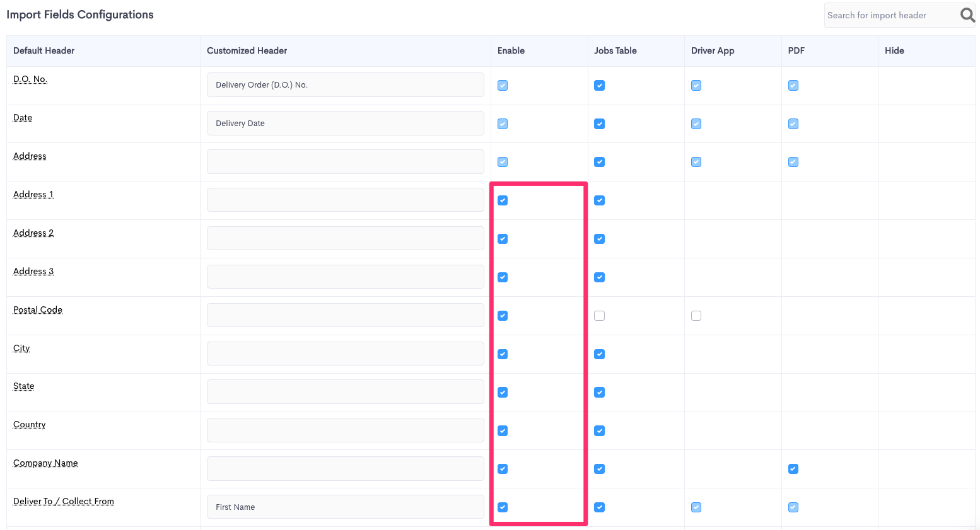Toggle Enable checkbox for Address 2
Image resolution: width=980 pixels, height=530 pixels.
click(503, 239)
